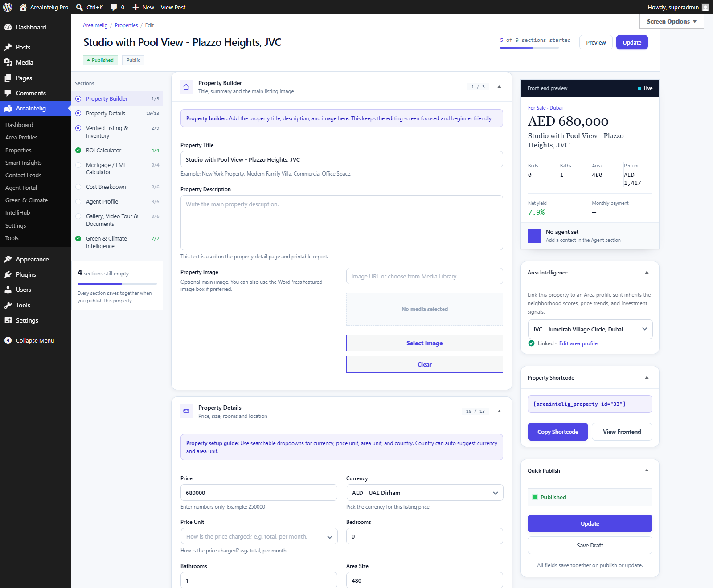Click the Pages icon in sidebar

click(x=8, y=78)
